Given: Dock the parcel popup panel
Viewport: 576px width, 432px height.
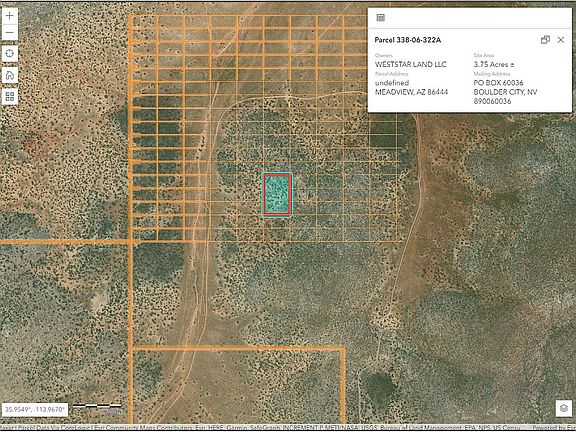Looking at the screenshot, I should pos(545,40).
